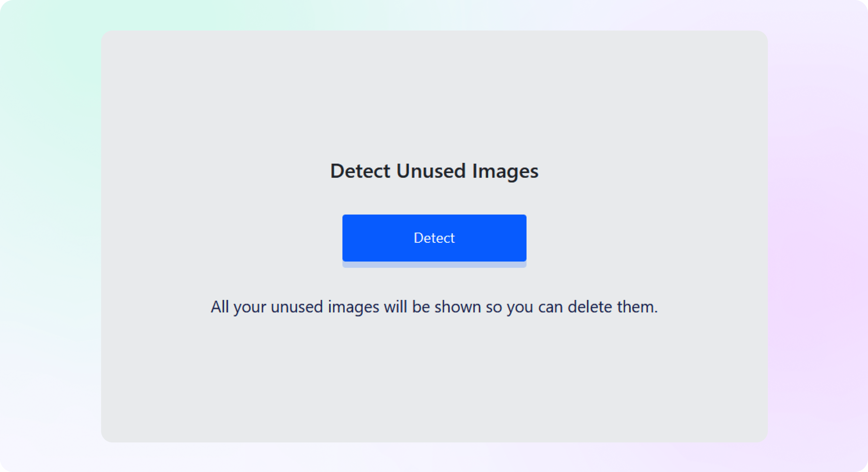Click the word "Detect" on the button
868x472 pixels.
[x=434, y=238]
